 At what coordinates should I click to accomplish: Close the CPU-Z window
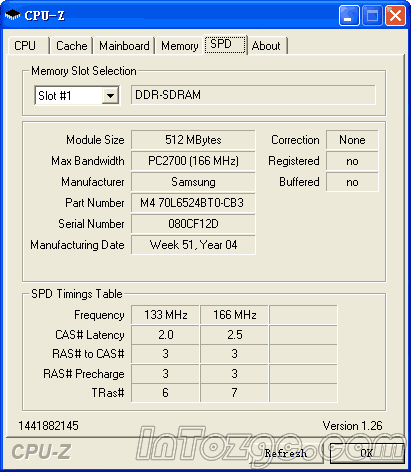pyautogui.click(x=396, y=16)
